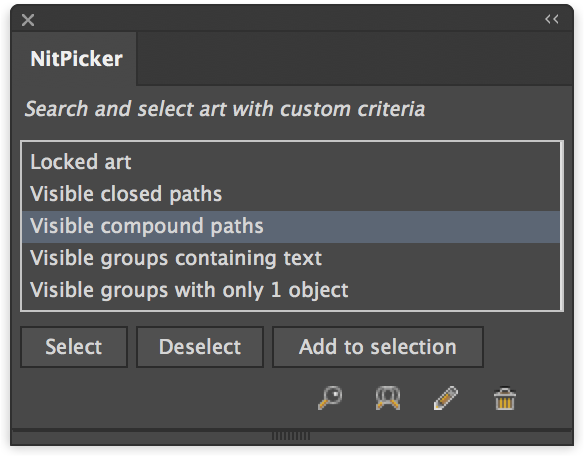The height and width of the screenshot is (460, 584).
Task: Click the panel's dark top title strip
Action: [291, 19]
